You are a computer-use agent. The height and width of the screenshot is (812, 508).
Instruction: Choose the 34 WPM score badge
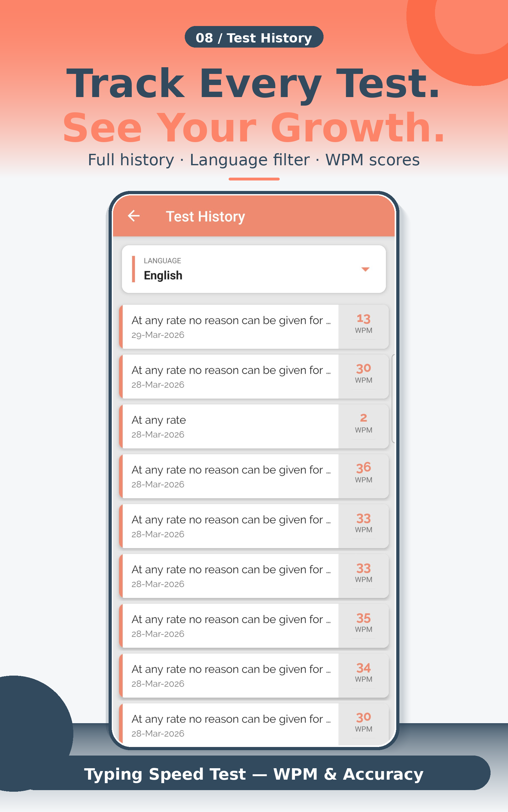[x=364, y=675]
